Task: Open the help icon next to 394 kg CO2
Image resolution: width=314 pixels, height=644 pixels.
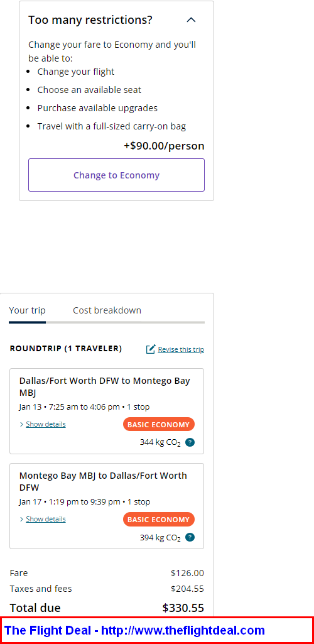Action: coord(190,537)
